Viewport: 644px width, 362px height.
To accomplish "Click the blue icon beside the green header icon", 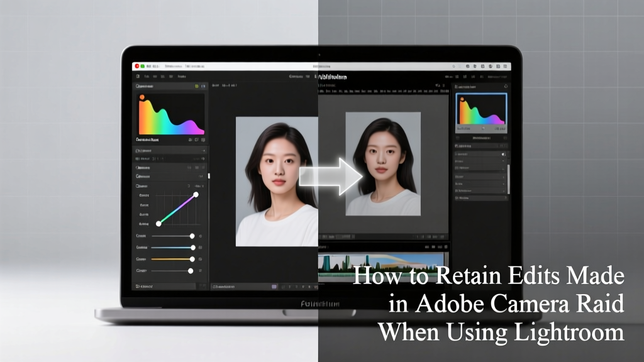I will point(203,86).
